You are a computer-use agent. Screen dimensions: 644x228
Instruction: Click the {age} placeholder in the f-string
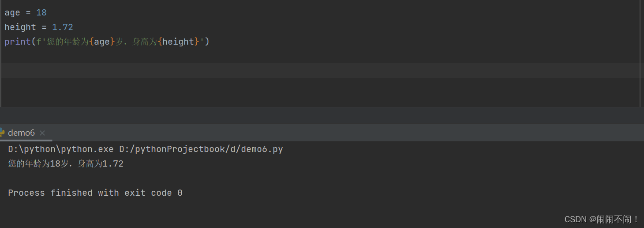(102, 42)
